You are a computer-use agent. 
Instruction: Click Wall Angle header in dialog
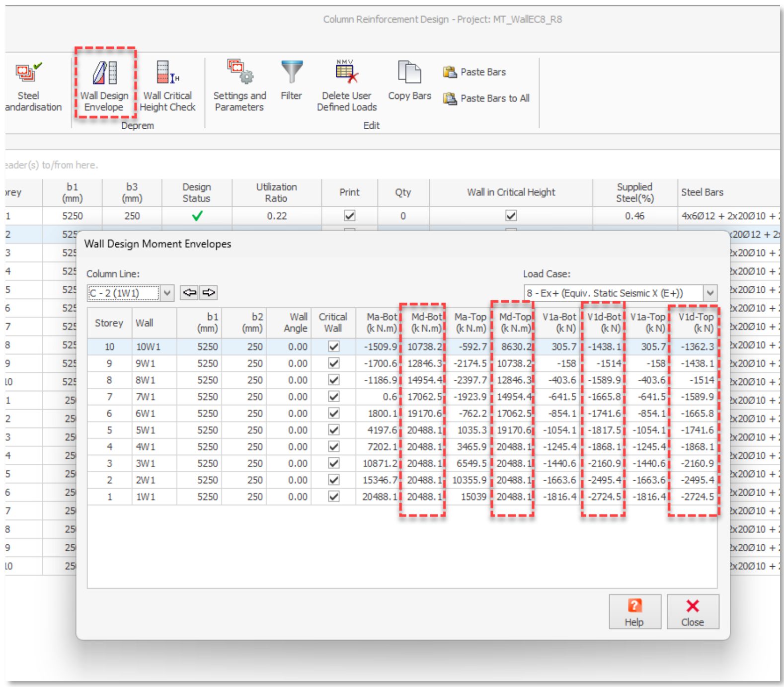click(289, 323)
